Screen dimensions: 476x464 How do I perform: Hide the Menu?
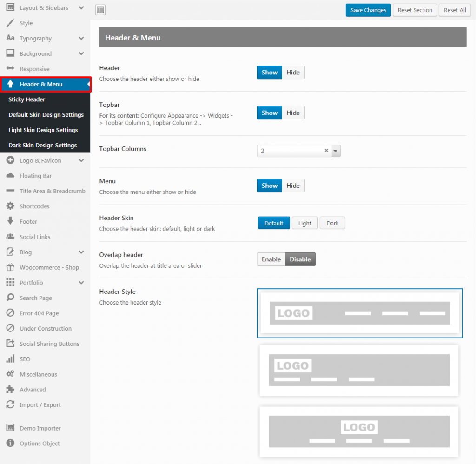point(293,186)
